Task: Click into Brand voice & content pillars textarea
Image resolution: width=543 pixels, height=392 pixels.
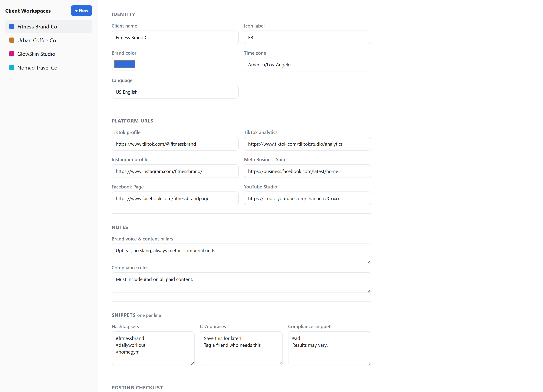Action: click(241, 254)
